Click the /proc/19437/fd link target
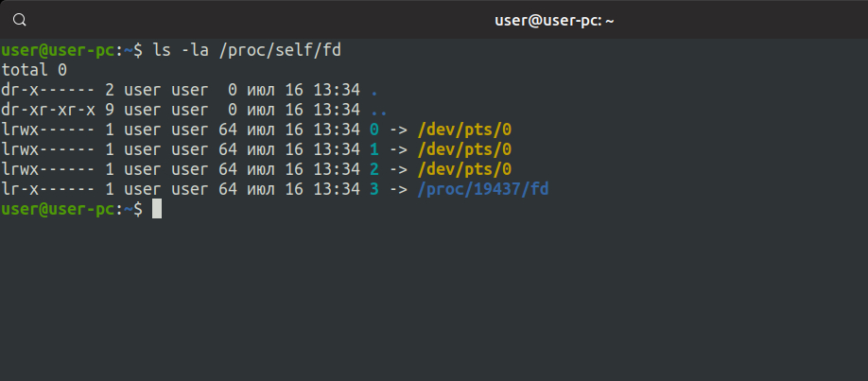Screen dimensions: 868x381 [483, 190]
